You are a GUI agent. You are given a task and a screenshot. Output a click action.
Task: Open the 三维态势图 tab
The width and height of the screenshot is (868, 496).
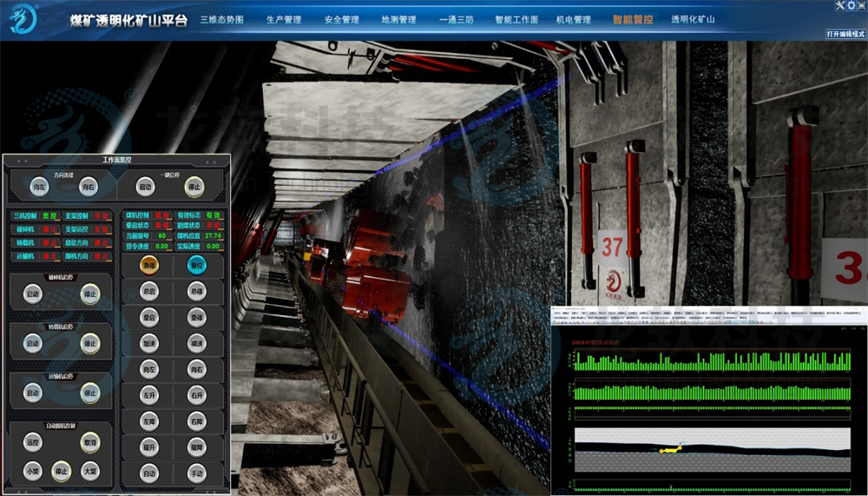click(x=221, y=19)
